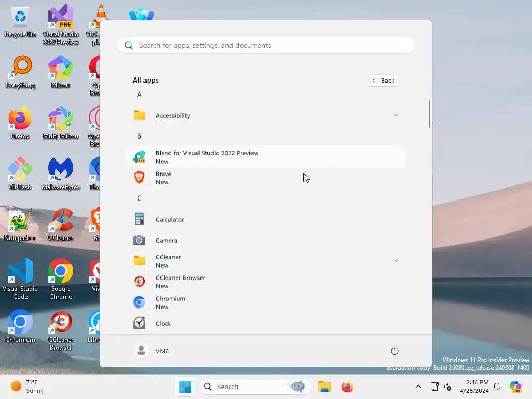
Task: Launch Brave from the All apps list
Action: [266, 178]
